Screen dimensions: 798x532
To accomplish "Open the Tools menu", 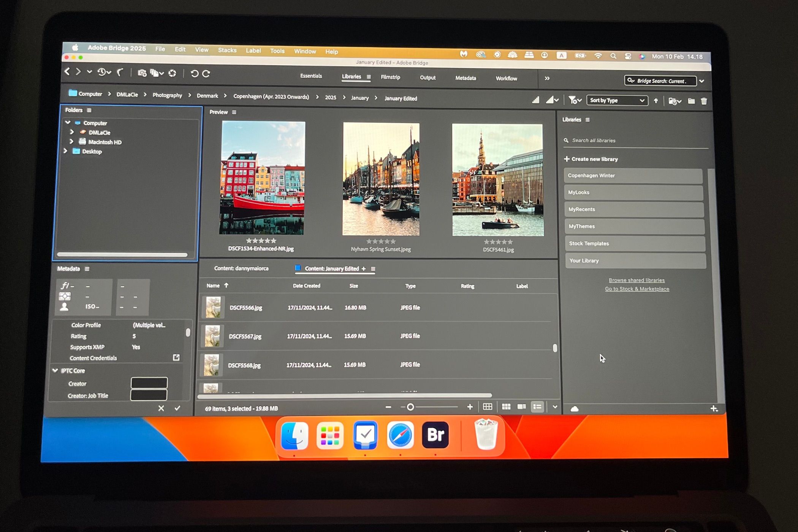I will tap(277, 51).
